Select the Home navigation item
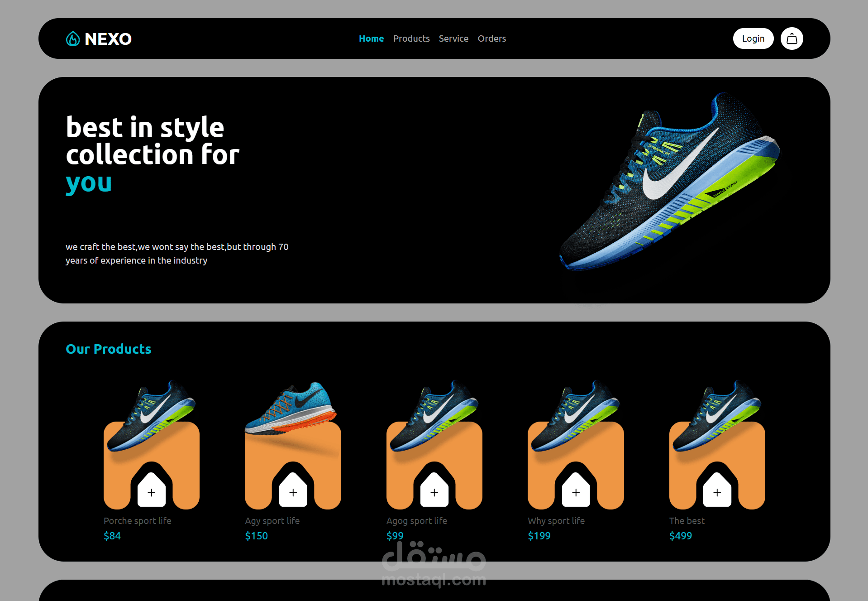 tap(371, 38)
